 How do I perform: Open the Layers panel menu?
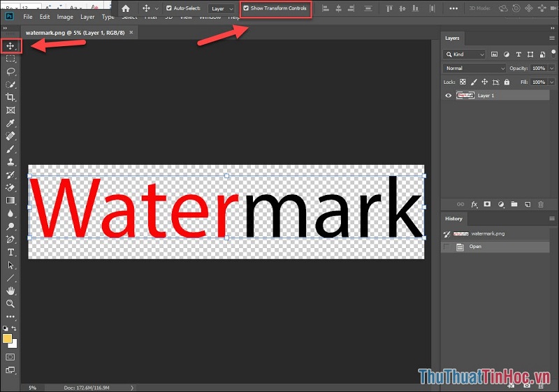tap(552, 38)
